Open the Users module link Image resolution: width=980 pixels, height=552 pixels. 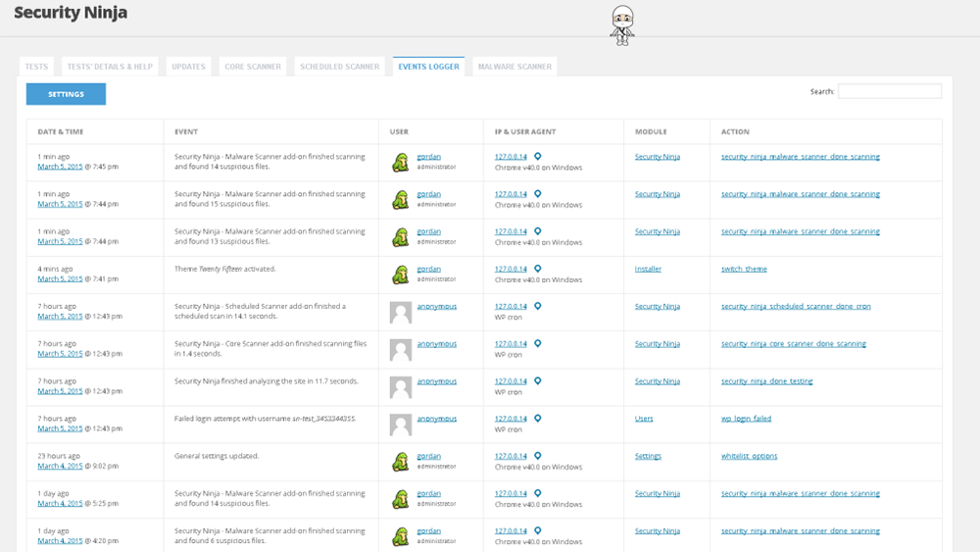pyautogui.click(x=644, y=419)
